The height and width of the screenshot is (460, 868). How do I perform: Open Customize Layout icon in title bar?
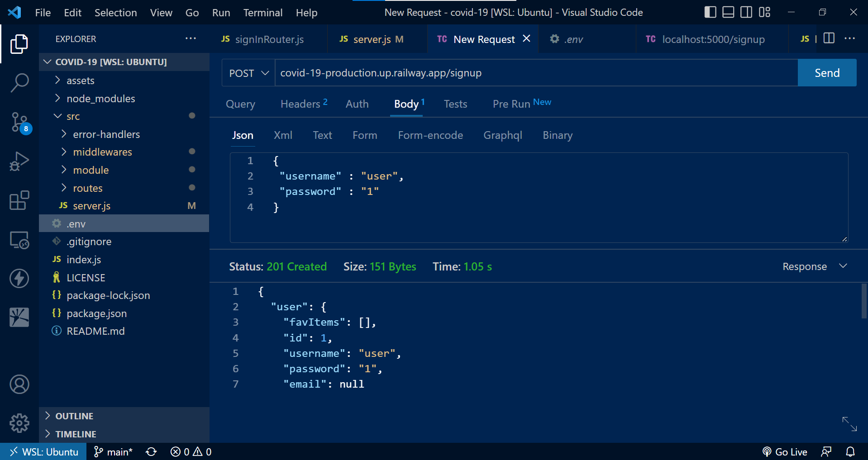[764, 12]
